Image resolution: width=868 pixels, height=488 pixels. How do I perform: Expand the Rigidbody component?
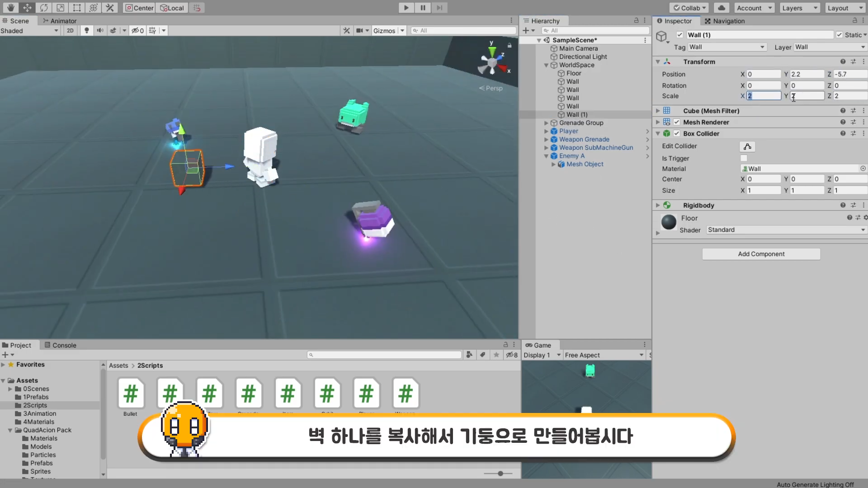[x=658, y=205]
